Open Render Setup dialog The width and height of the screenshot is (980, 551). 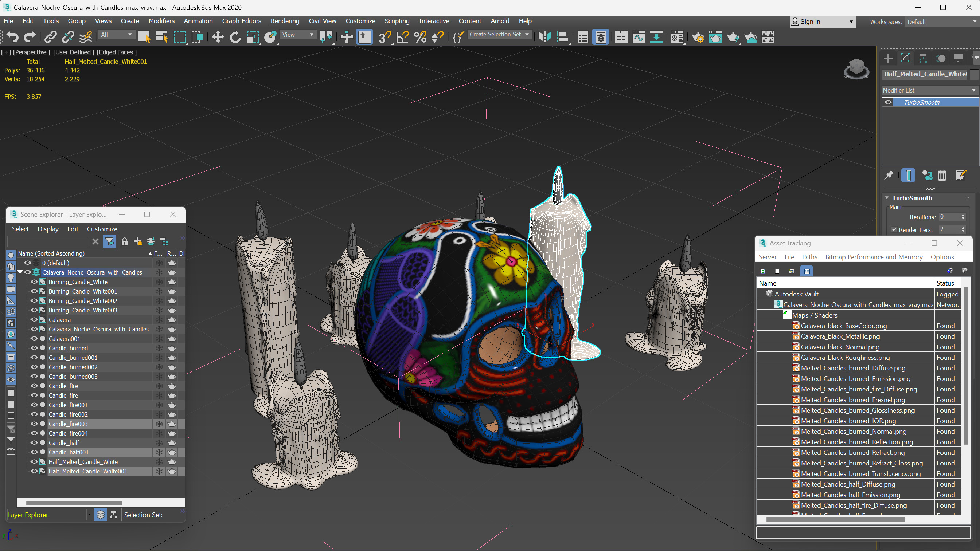click(698, 37)
